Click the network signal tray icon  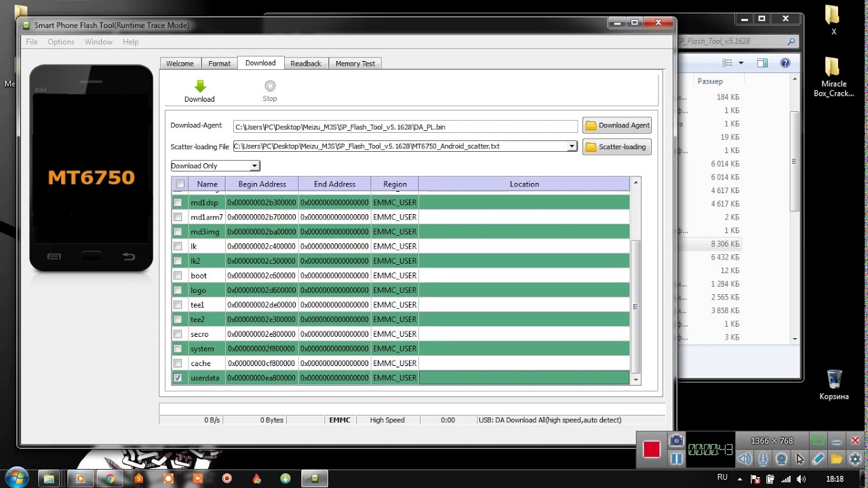[787, 479]
